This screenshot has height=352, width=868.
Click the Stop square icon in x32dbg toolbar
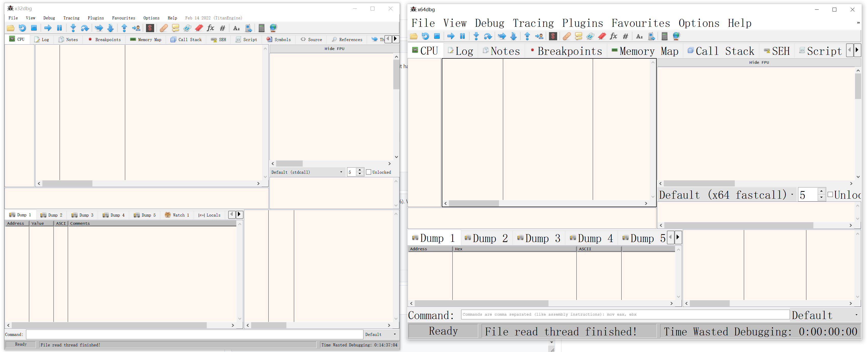click(x=34, y=28)
